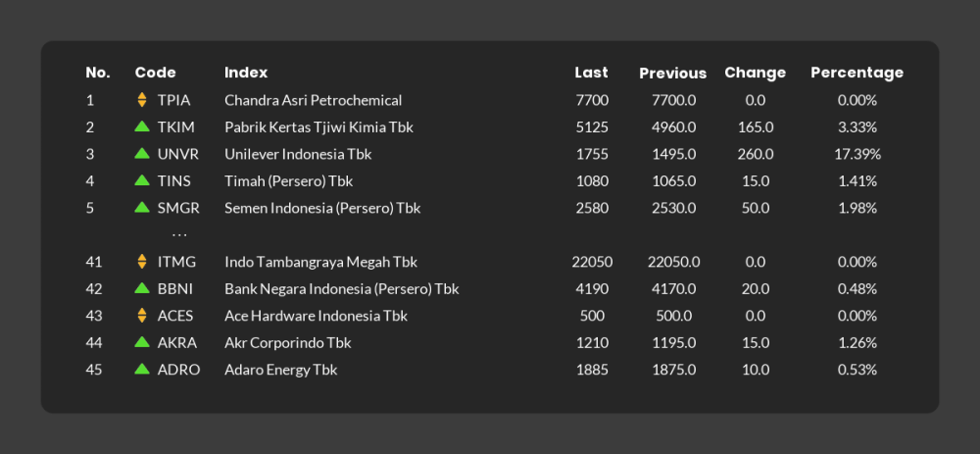
Task: Sort by the Change column header
Action: coord(755,74)
